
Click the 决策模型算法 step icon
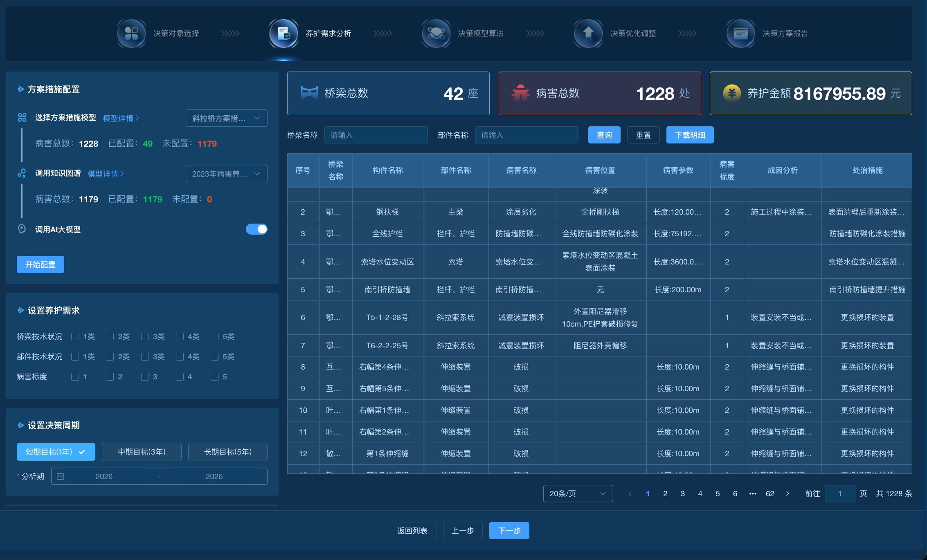pos(436,34)
